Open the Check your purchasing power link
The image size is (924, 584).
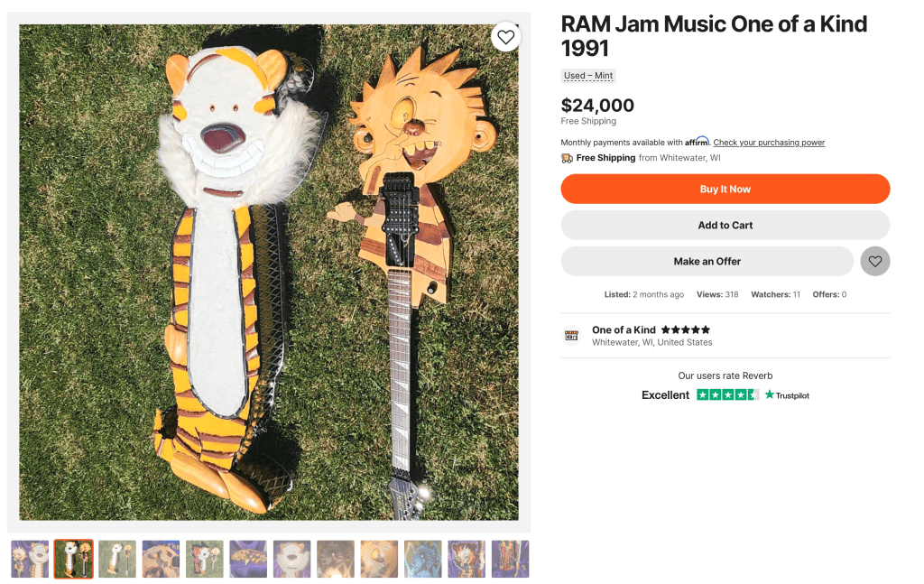(769, 143)
